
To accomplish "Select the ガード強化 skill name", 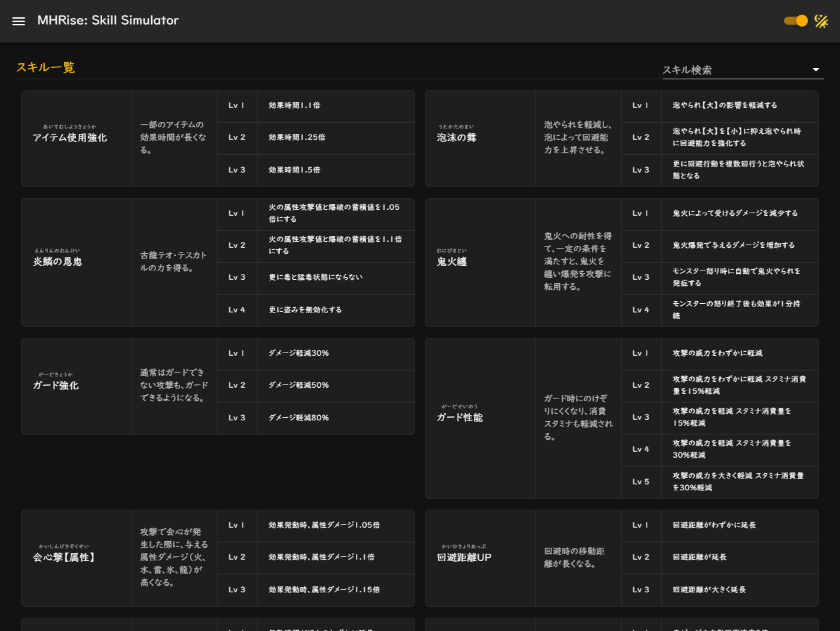I will (x=55, y=386).
